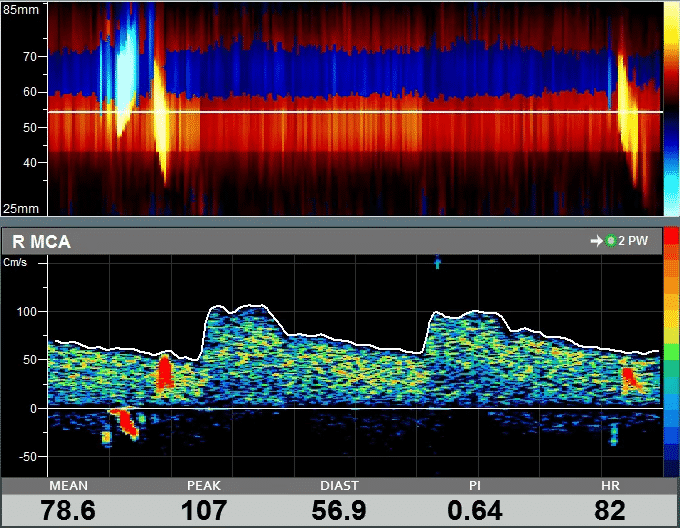Click the green probe indicator icon
Viewport: 680px width, 528px height.
611,241
